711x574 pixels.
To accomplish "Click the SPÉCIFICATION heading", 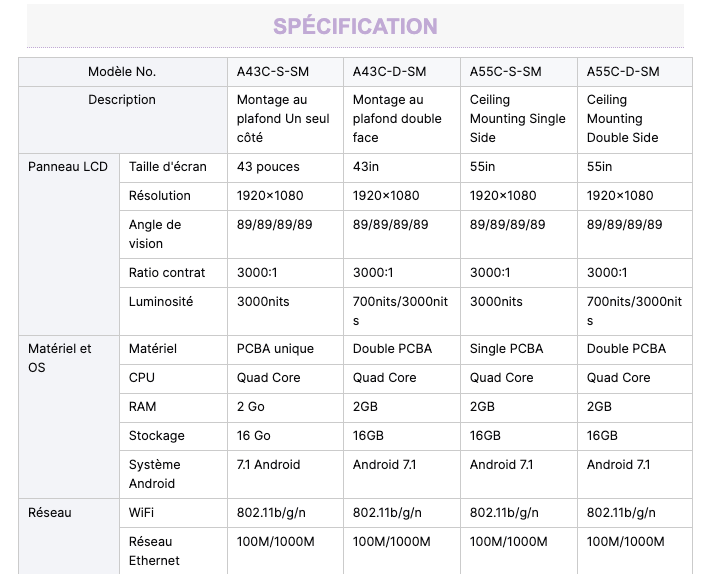I will point(355,26).
